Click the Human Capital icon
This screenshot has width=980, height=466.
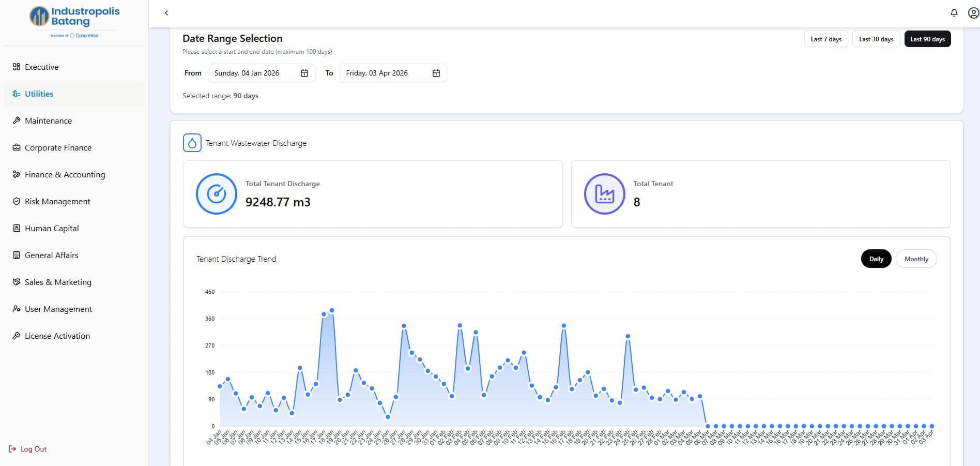pos(17,228)
